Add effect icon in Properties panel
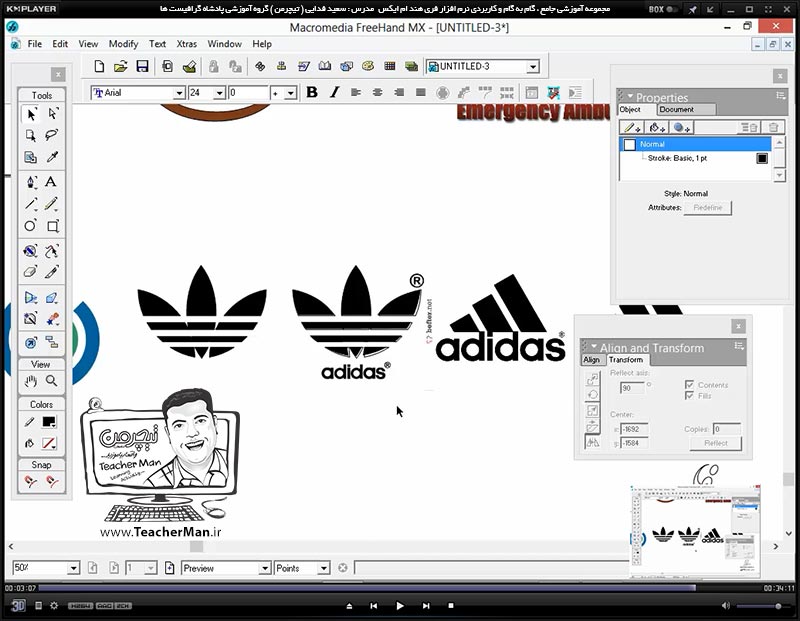 click(x=681, y=128)
